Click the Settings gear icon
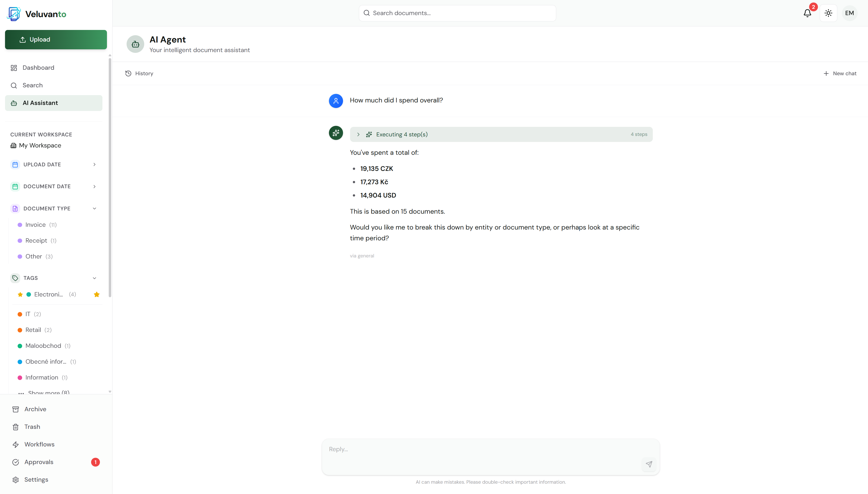Viewport: 868px width, 494px height. (x=16, y=480)
